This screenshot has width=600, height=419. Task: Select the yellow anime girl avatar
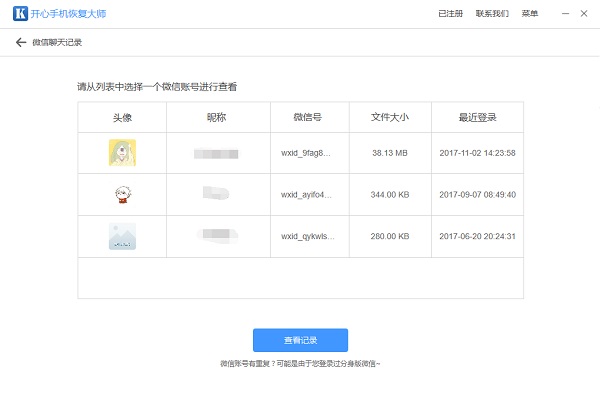(122, 153)
